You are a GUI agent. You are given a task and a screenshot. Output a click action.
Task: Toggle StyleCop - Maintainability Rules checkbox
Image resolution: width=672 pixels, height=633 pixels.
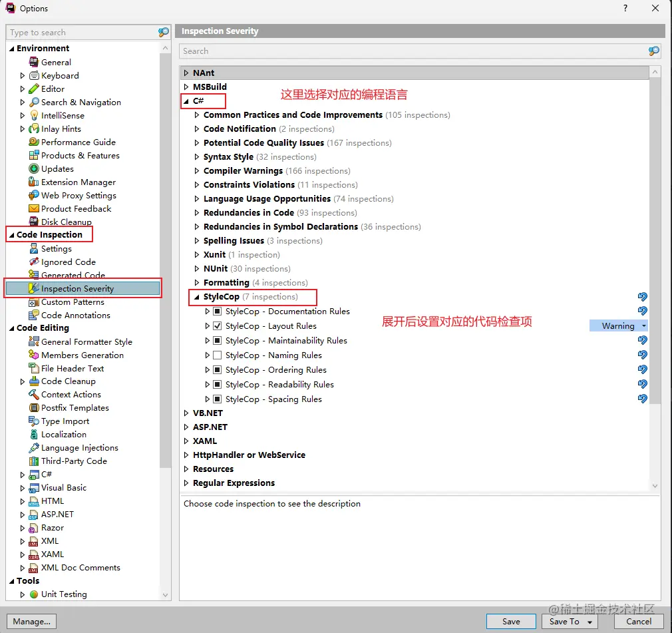coord(218,341)
